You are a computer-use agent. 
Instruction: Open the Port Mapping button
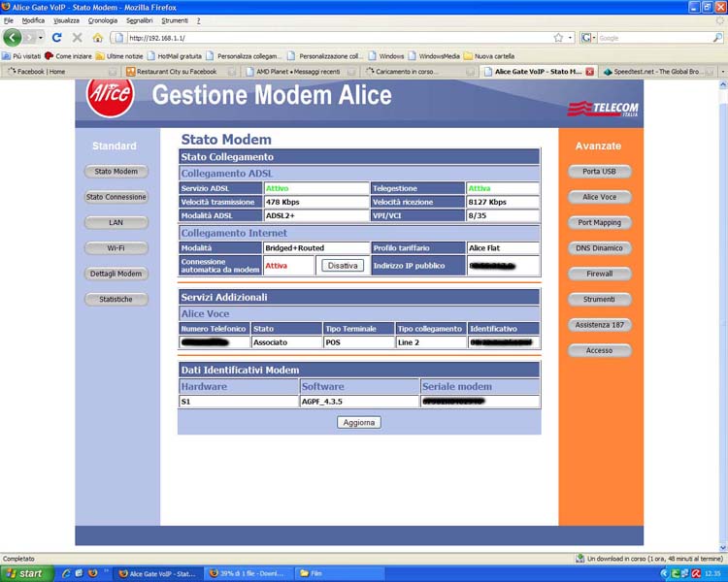coord(600,222)
